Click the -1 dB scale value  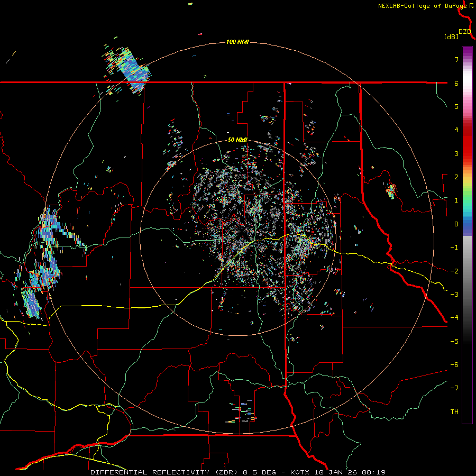pos(454,248)
